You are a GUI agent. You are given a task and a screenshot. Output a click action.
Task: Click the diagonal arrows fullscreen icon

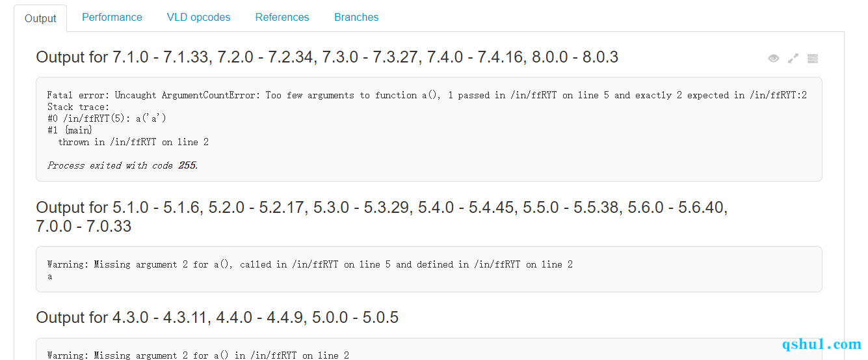click(x=793, y=59)
